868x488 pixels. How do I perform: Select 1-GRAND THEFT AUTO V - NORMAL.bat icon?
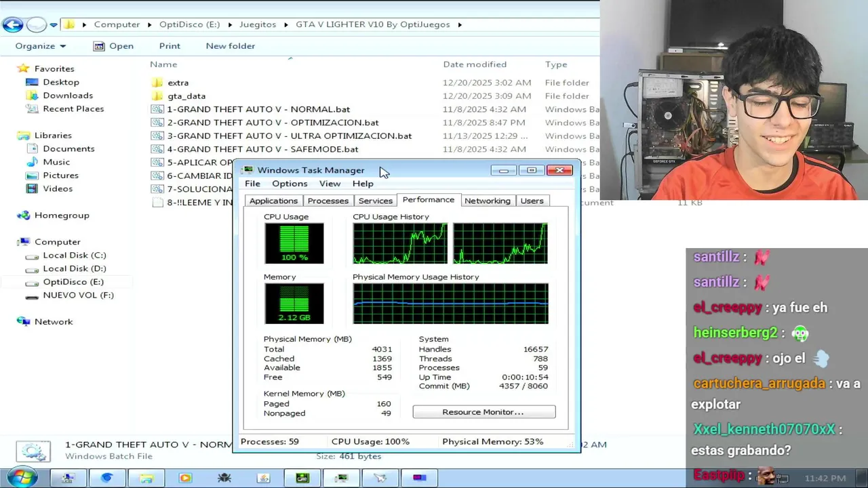(157, 109)
